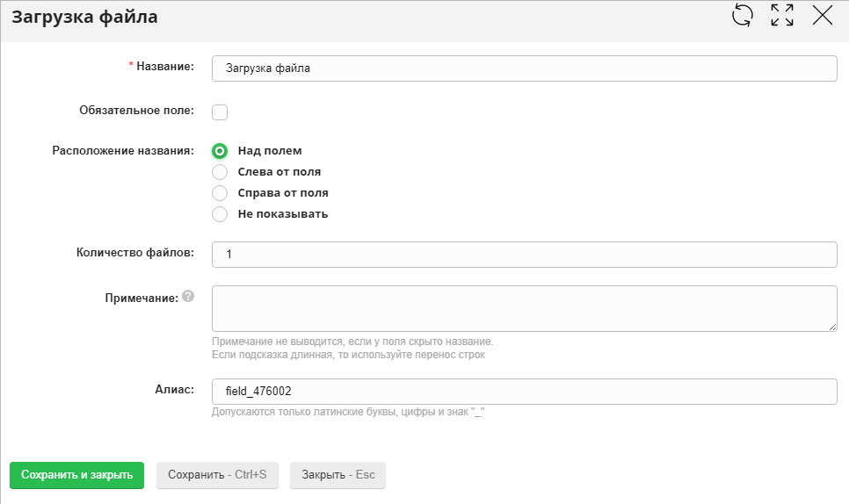Select Не показывать radio button
Image resolution: width=849 pixels, height=504 pixels.
[x=220, y=214]
